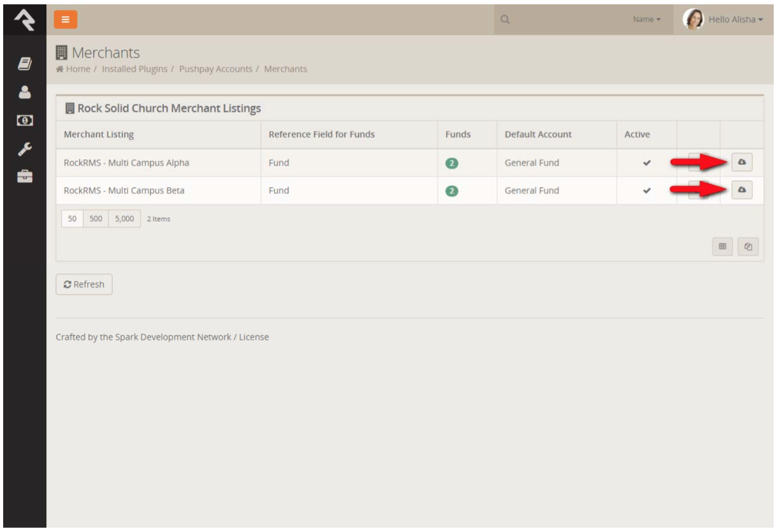Open Pushpay Accounts from the breadcrumb
777x532 pixels.
pyautogui.click(x=216, y=68)
